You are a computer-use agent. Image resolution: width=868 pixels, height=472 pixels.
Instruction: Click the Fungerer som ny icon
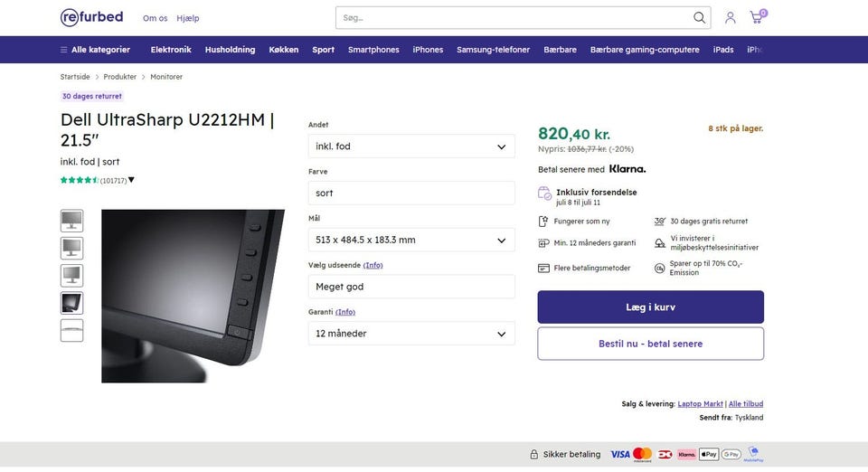543,222
